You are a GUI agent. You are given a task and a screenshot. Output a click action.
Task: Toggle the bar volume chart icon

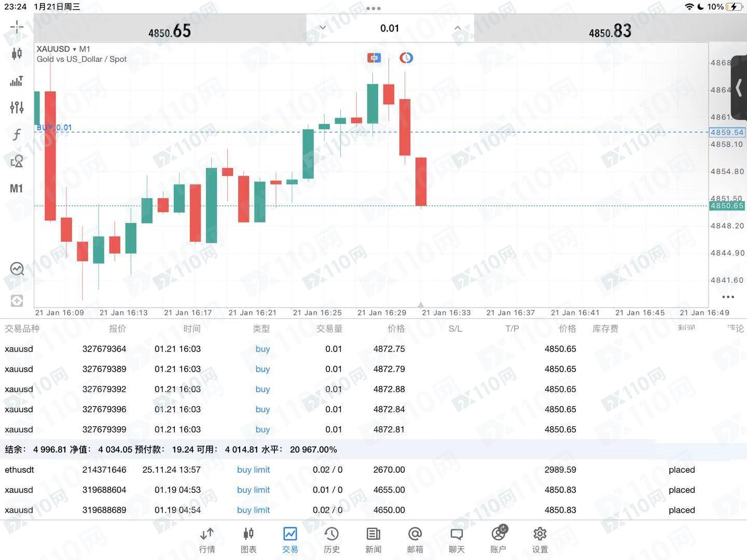pyautogui.click(x=17, y=81)
